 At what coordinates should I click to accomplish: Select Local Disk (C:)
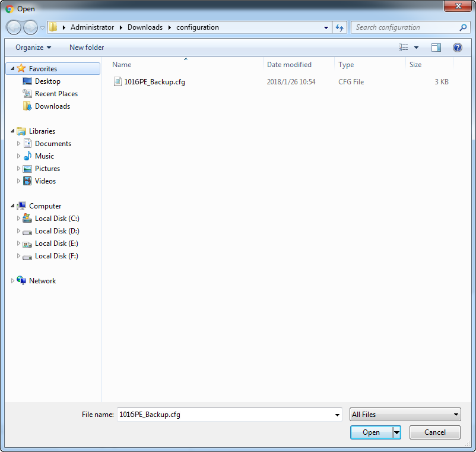(x=56, y=218)
